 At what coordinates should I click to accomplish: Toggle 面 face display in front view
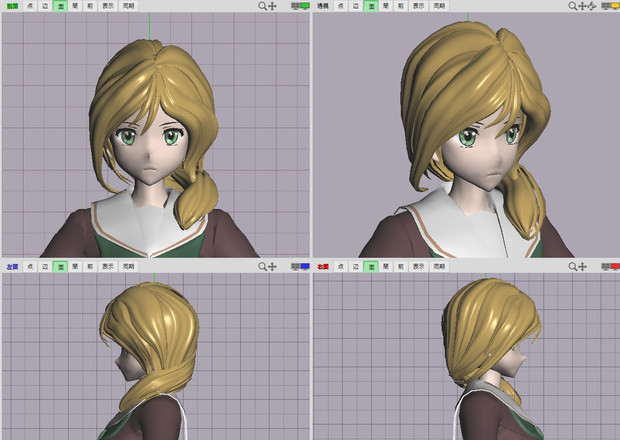(x=60, y=6)
